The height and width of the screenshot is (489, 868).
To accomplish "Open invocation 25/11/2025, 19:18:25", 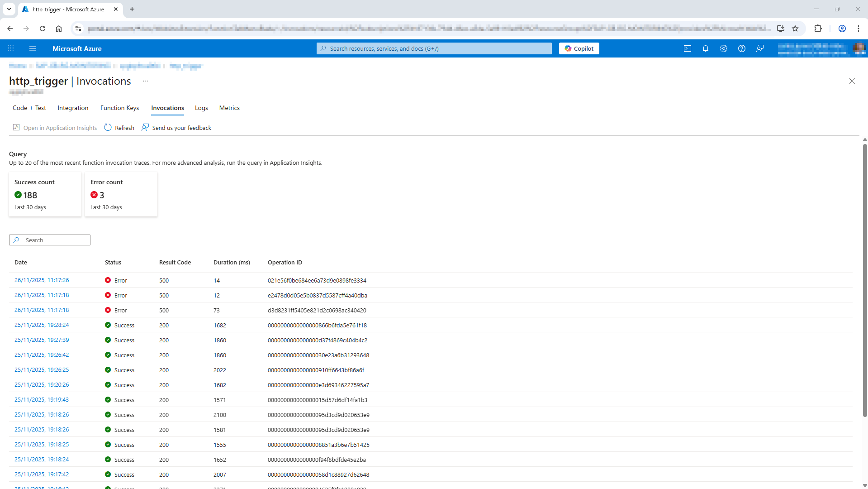I will [42, 445].
